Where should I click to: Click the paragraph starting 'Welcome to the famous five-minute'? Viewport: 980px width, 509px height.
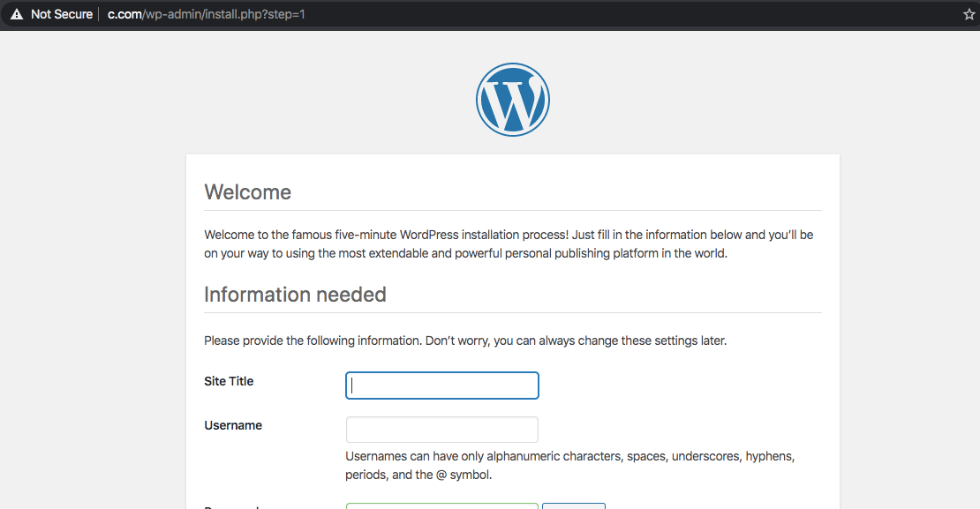point(509,243)
